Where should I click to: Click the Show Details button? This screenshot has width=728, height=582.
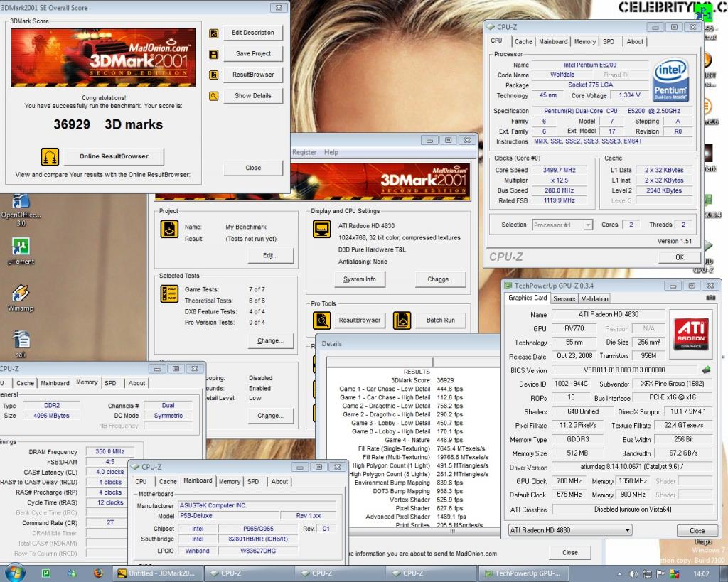(253, 96)
